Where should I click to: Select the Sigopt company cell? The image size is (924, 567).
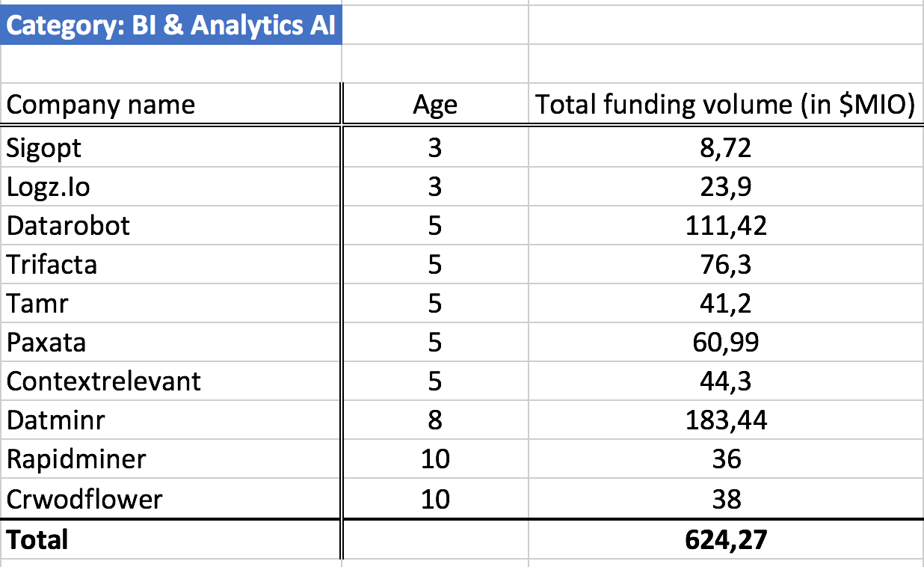point(44,148)
